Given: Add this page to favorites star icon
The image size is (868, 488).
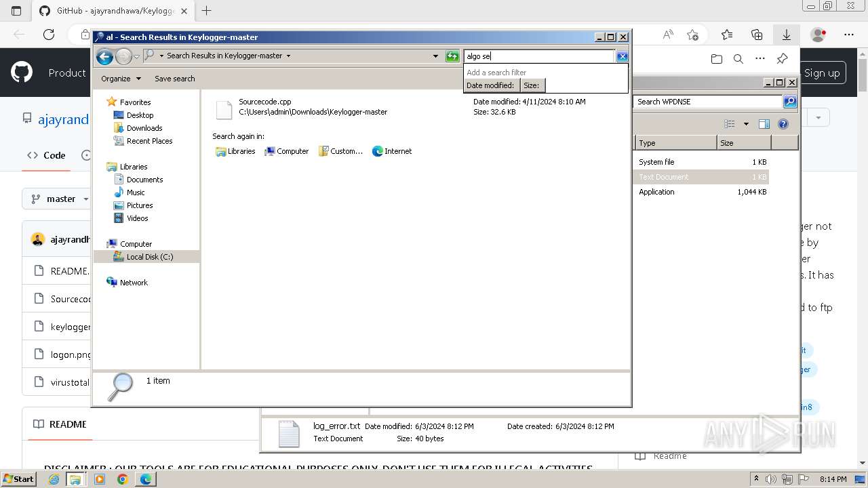Looking at the screenshot, I should pyautogui.click(x=692, y=35).
